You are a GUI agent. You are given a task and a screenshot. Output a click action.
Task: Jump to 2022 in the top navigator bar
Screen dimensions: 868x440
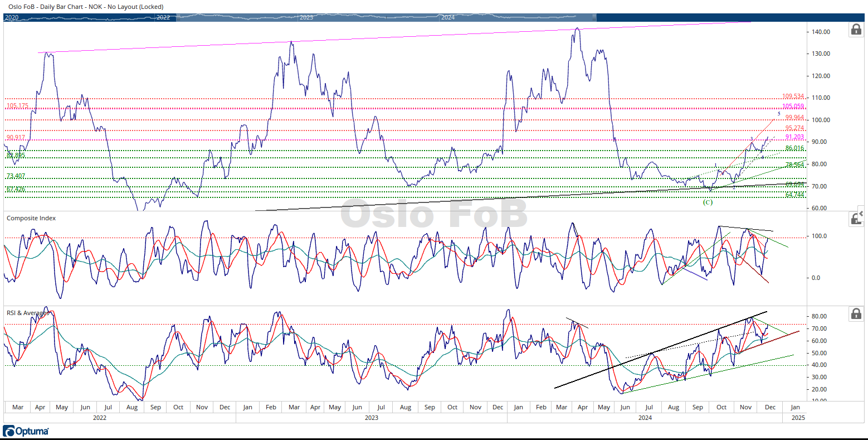point(163,17)
